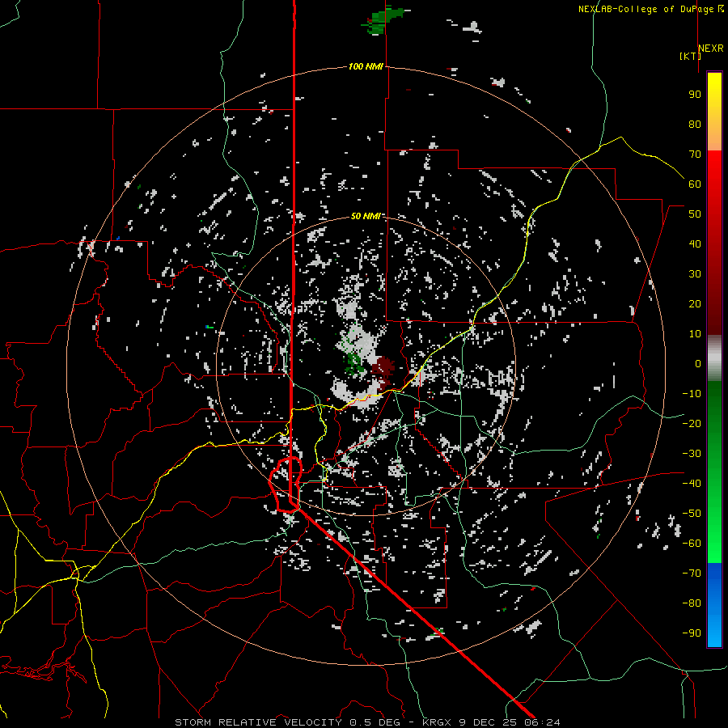728x728 pixels.
Task: Click the -40 value on the velocity scale
Action: 692,484
